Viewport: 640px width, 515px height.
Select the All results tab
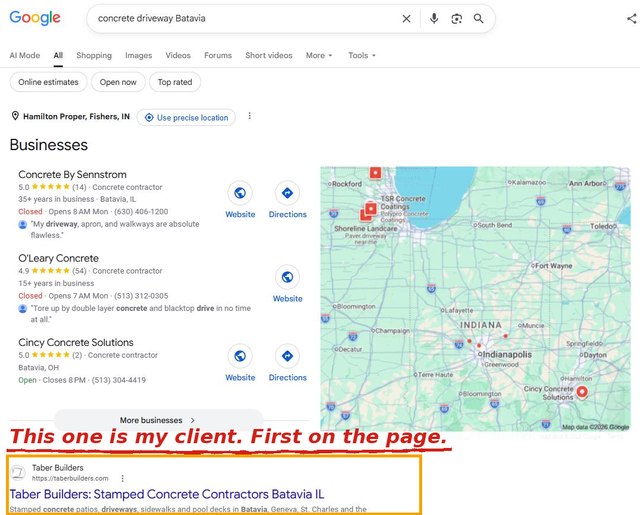click(58, 55)
